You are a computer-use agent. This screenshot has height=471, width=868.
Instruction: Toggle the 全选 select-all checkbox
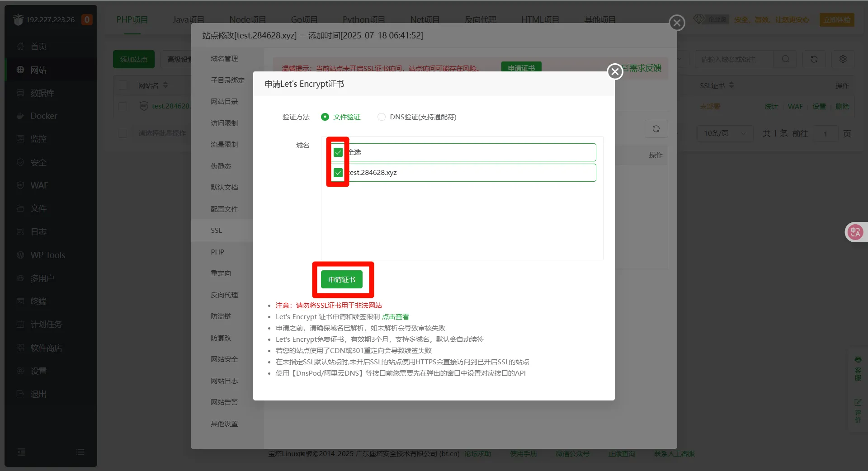click(338, 152)
